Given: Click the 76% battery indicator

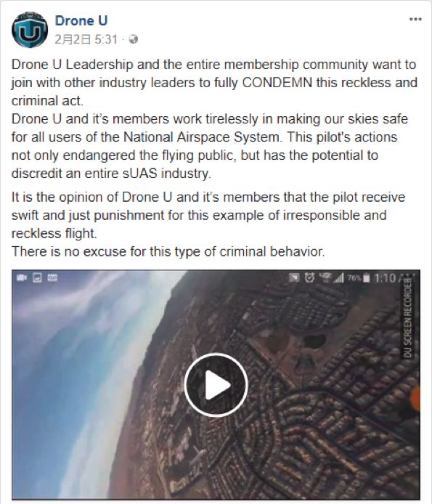Looking at the screenshot, I should pyautogui.click(x=359, y=278).
